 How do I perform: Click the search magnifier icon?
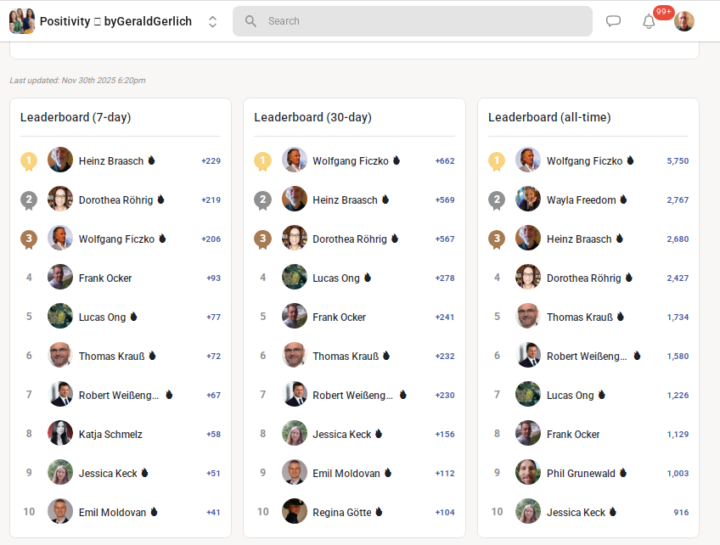250,21
